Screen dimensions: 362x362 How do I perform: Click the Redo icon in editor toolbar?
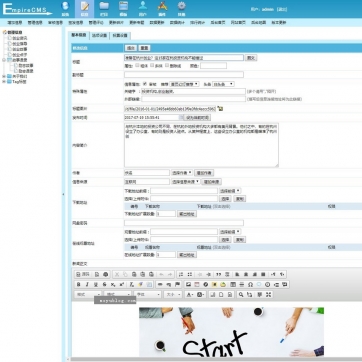pyautogui.click(x=170, y=274)
